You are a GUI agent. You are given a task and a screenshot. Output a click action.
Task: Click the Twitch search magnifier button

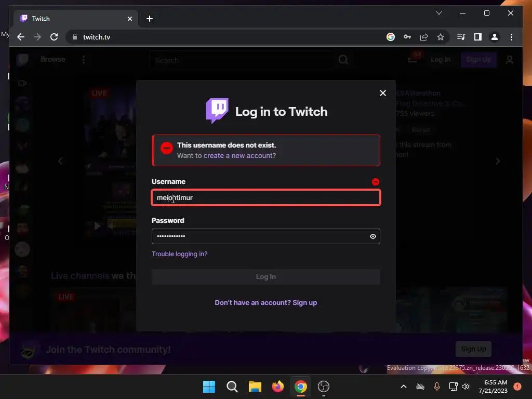pos(343,60)
